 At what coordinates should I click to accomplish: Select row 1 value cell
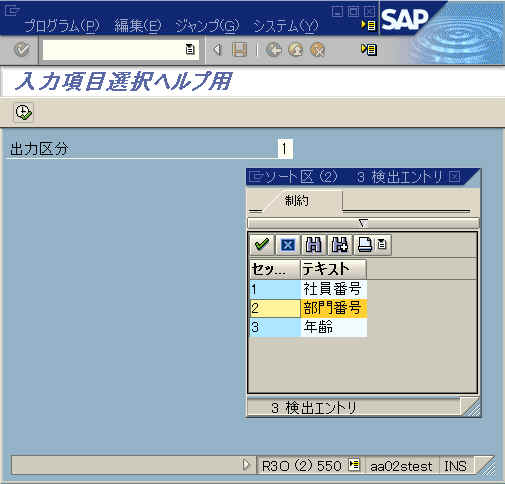275,289
